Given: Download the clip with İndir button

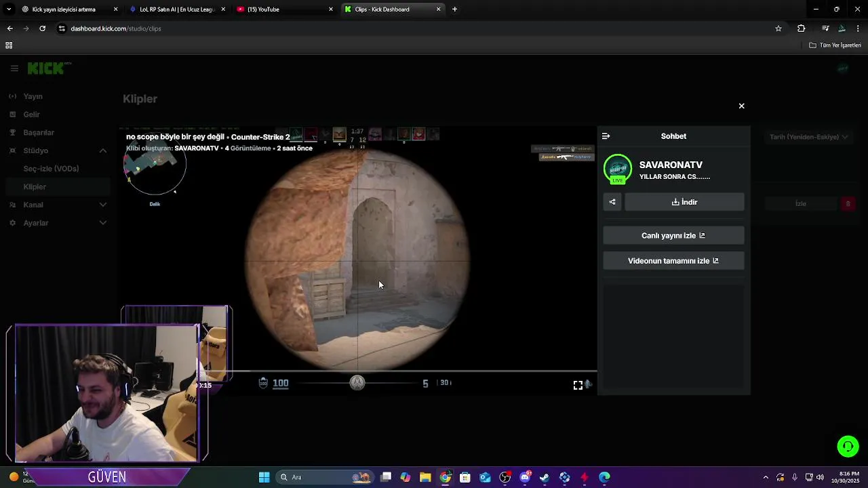Looking at the screenshot, I should pyautogui.click(x=684, y=202).
